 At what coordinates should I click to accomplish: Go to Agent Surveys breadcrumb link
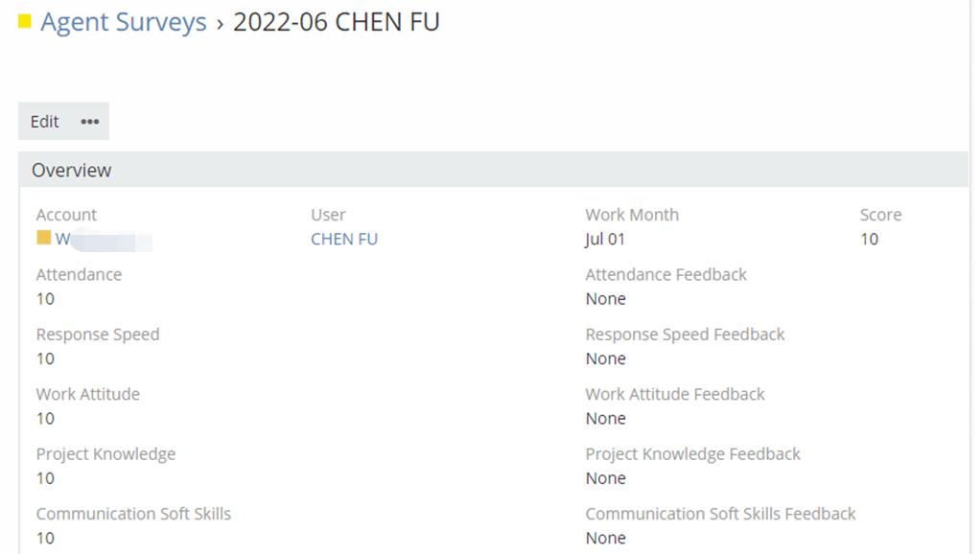tap(123, 22)
